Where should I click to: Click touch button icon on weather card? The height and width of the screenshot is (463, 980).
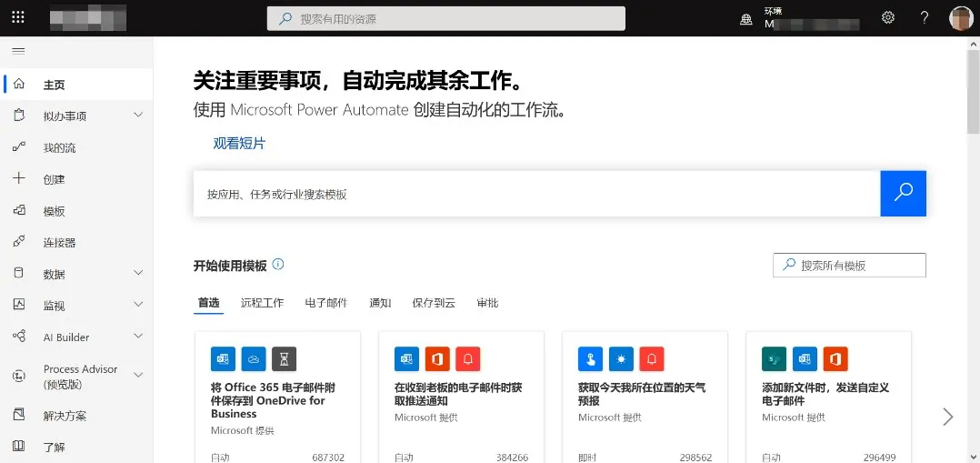pos(591,358)
